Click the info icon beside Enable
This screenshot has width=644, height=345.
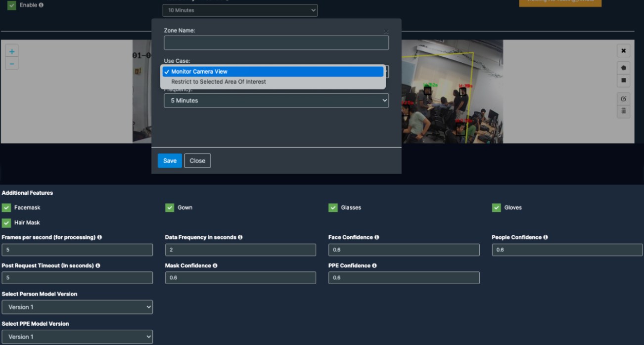pyautogui.click(x=41, y=5)
